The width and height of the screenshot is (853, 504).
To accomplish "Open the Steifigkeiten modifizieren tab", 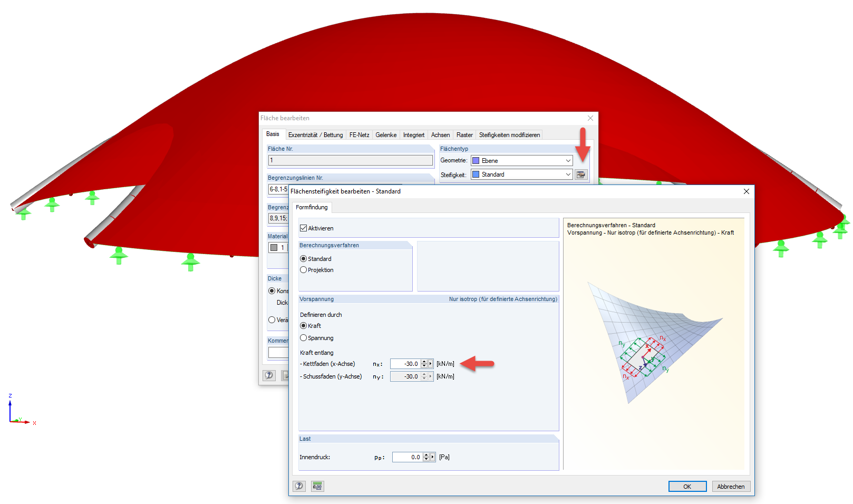I will coord(509,134).
